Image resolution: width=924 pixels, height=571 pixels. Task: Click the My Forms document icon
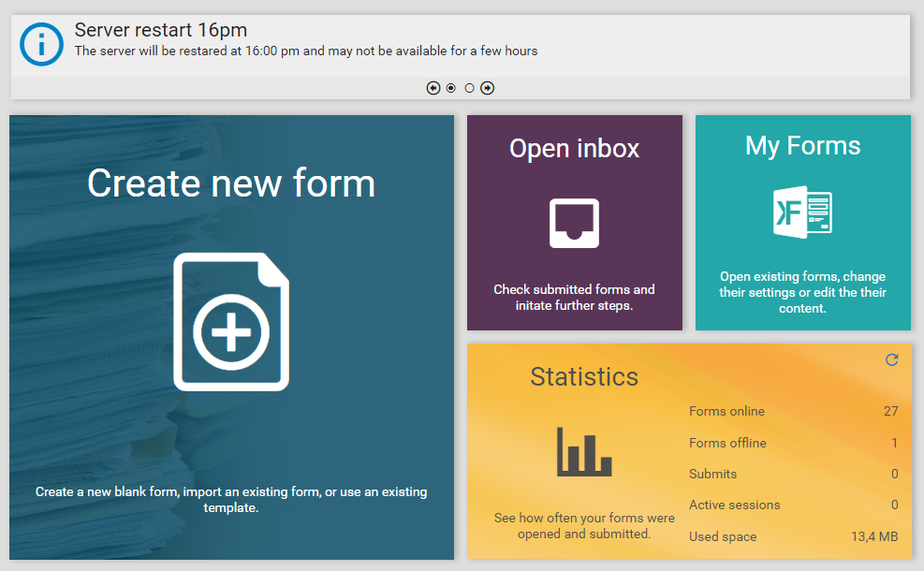[x=802, y=212]
